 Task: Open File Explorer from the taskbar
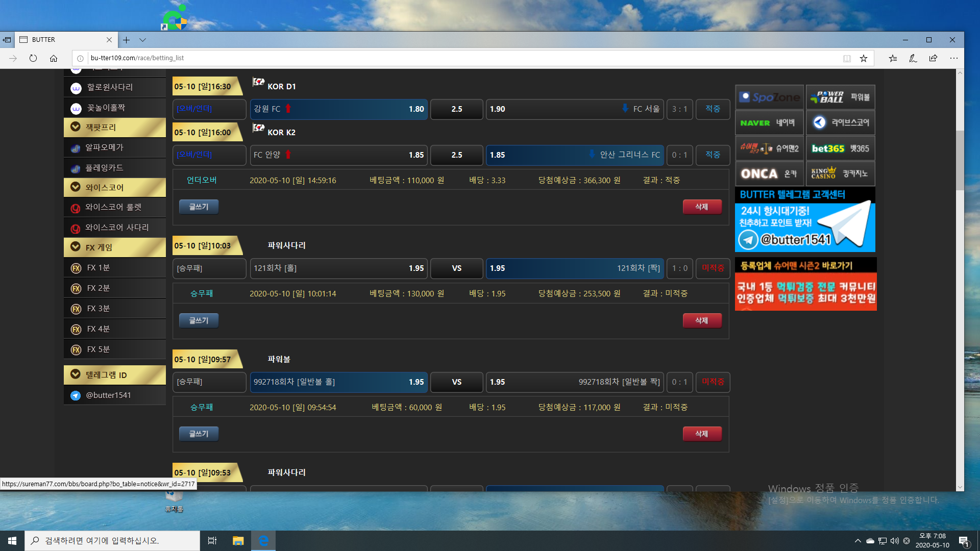pyautogui.click(x=238, y=540)
